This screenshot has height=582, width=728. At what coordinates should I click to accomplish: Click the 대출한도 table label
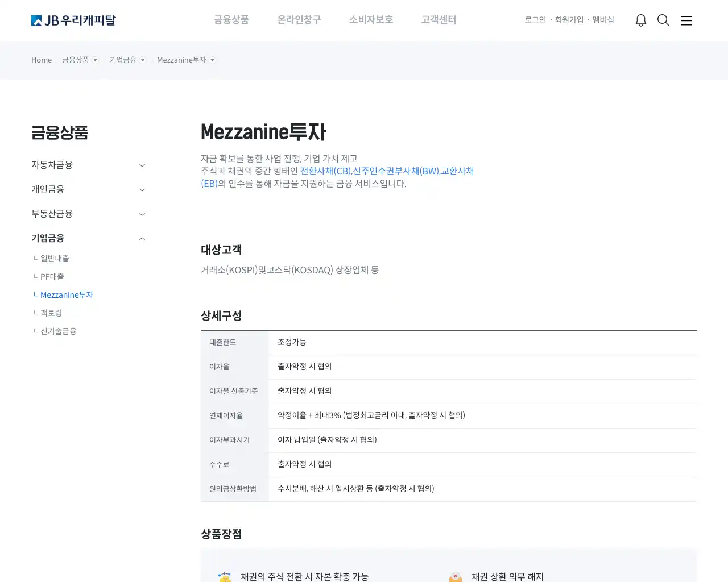tap(222, 342)
